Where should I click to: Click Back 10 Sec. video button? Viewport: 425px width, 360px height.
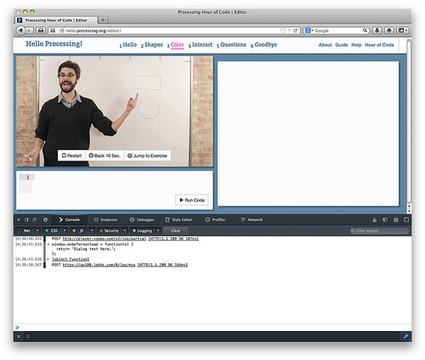pyautogui.click(x=105, y=156)
